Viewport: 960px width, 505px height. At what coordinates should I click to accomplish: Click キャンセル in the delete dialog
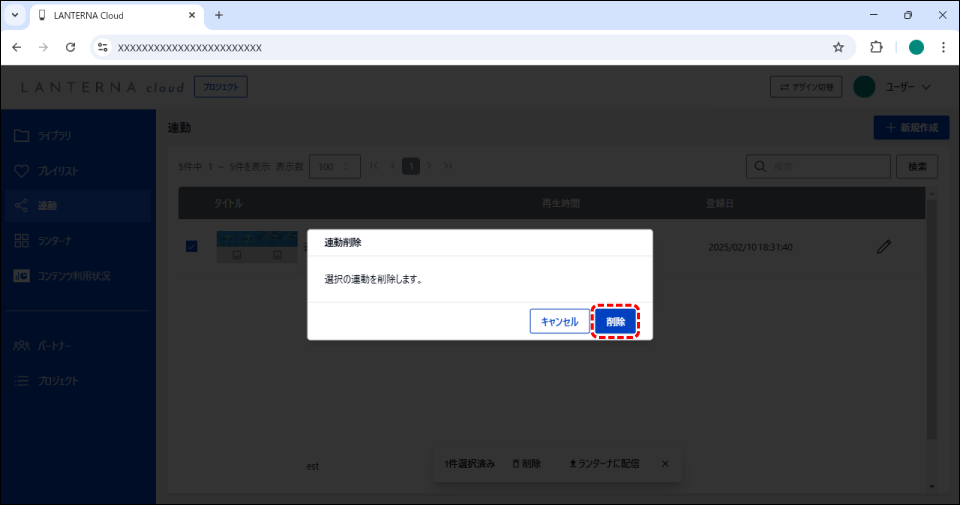click(559, 322)
